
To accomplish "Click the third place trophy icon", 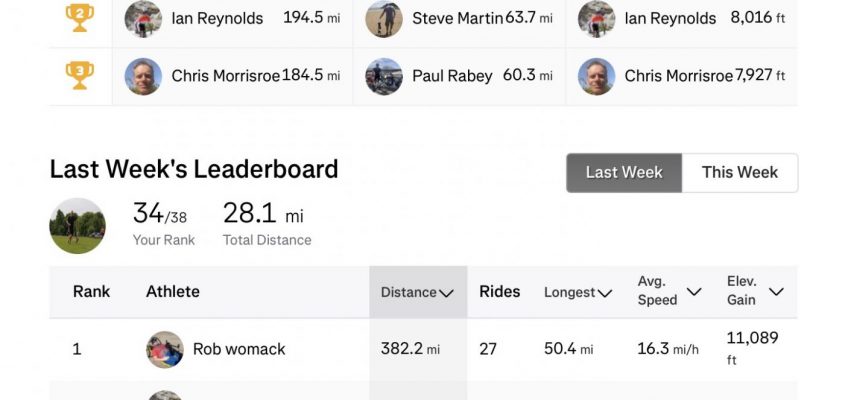I will tap(80, 75).
